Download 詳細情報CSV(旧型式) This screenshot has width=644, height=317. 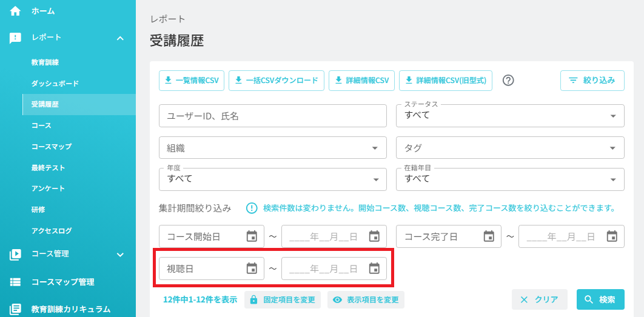pyautogui.click(x=446, y=81)
